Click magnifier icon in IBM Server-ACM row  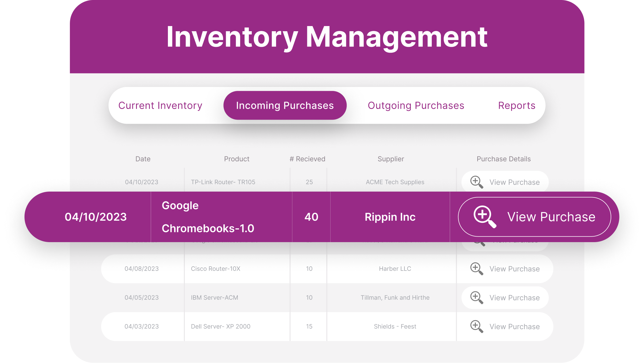point(476,298)
